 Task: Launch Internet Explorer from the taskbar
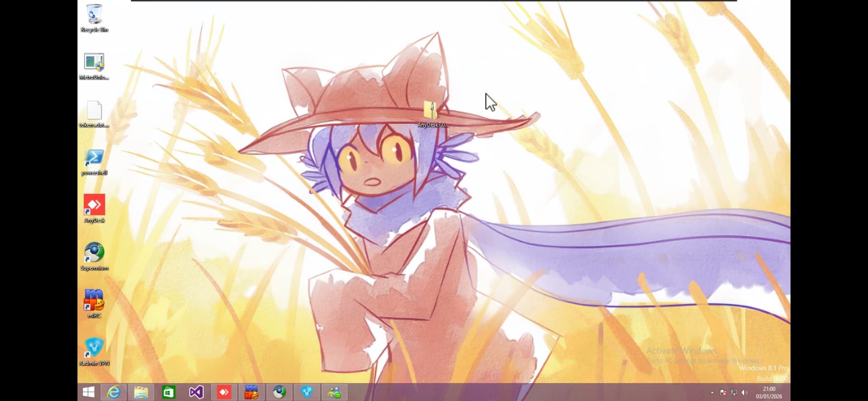[x=113, y=392]
